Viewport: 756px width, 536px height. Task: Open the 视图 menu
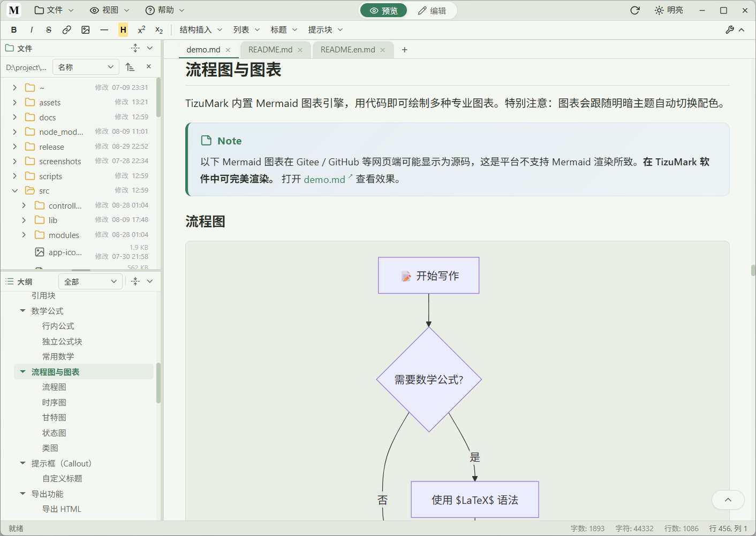110,10
